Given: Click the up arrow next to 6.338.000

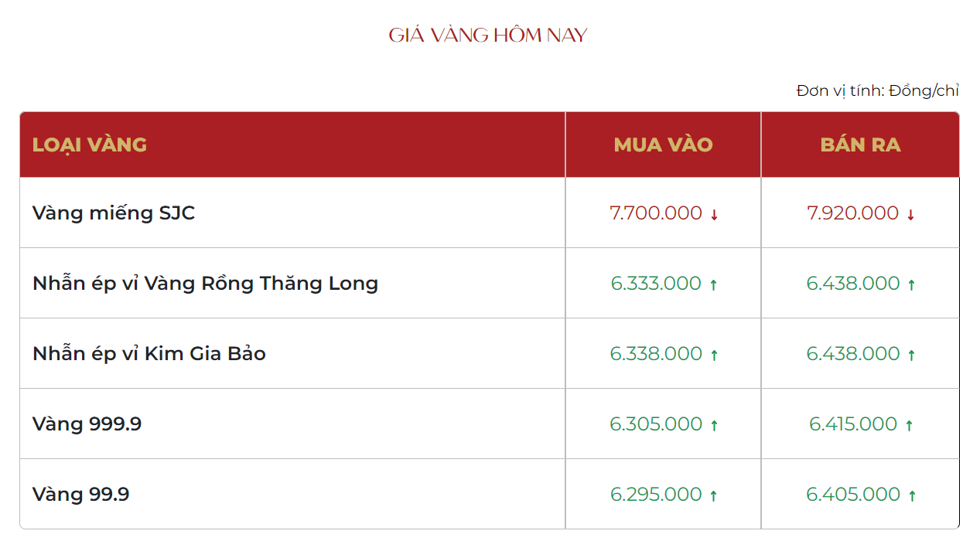Looking at the screenshot, I should pyautogui.click(x=714, y=355).
